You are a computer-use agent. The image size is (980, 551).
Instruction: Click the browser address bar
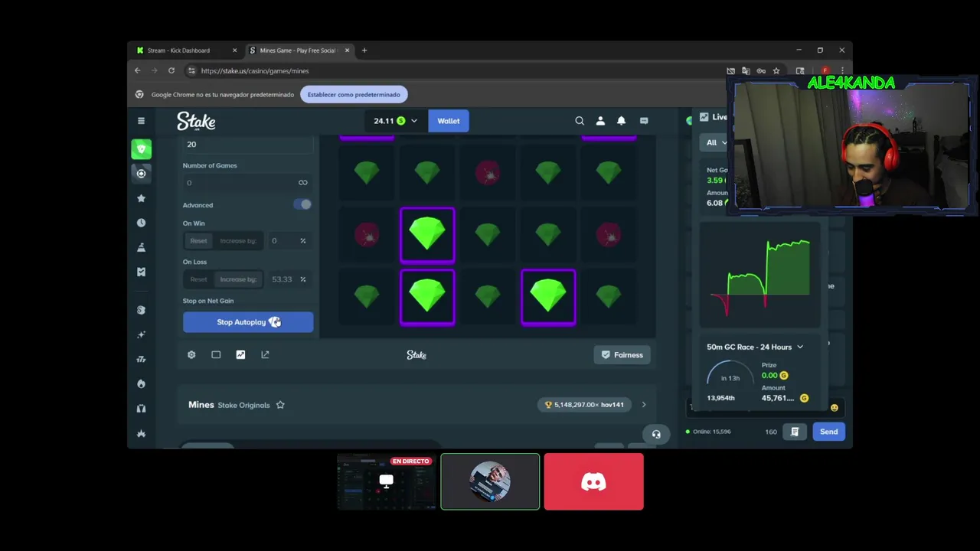[452, 70]
